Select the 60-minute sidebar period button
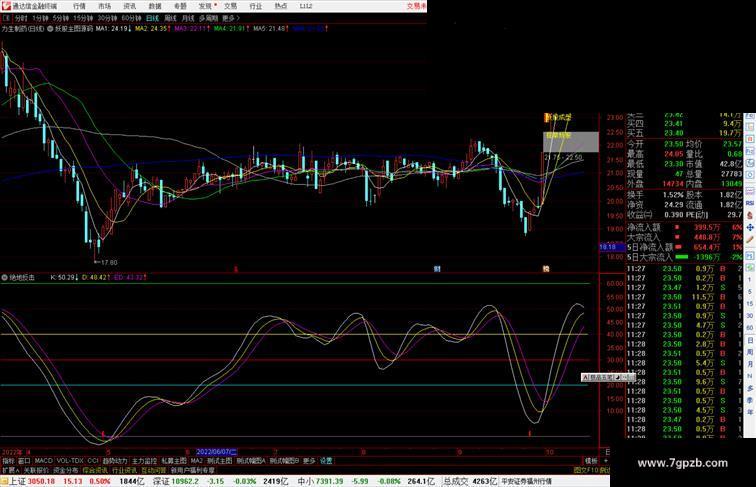This screenshot has width=756, height=487. pos(750,328)
